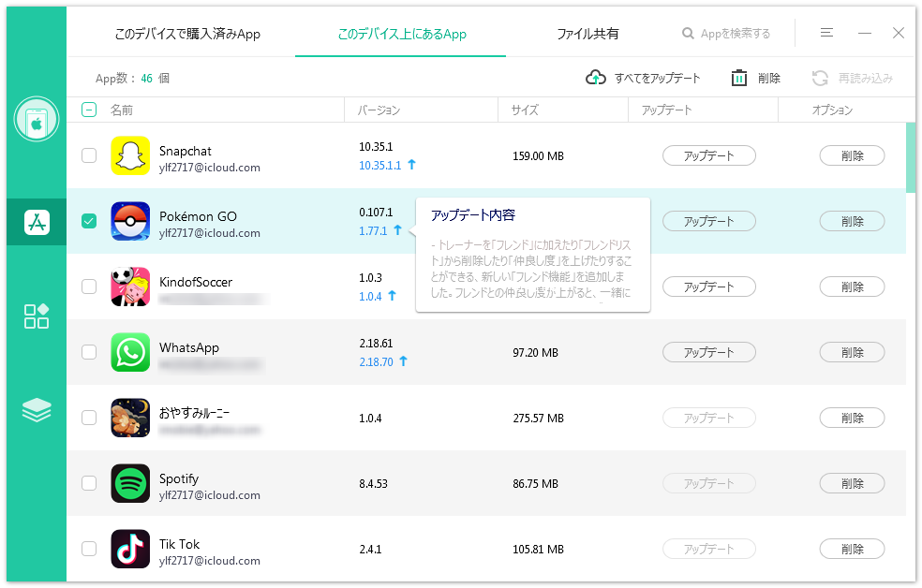Check the WhatsApp row checkbox

[89, 352]
